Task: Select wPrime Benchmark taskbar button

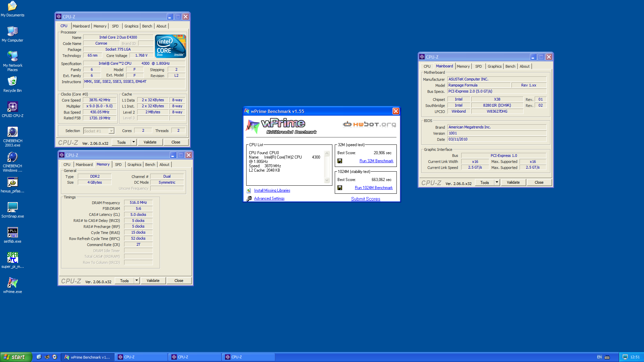Action: [x=88, y=357]
